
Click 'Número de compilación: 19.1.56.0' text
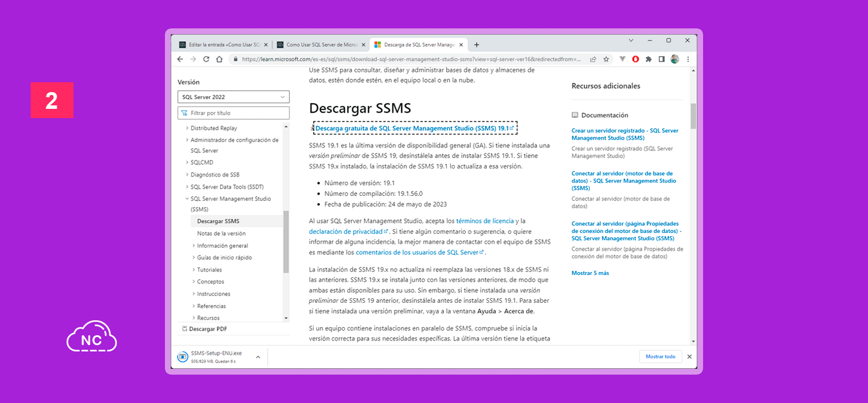tap(373, 193)
